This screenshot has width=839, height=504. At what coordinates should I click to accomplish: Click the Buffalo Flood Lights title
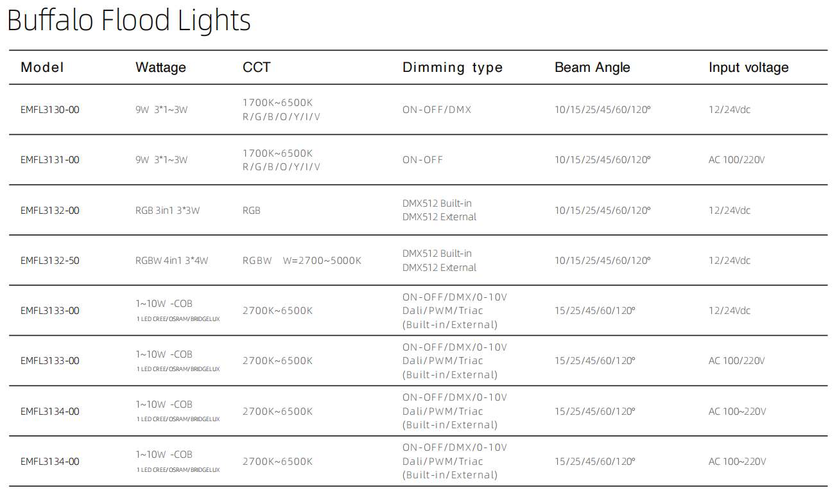128,21
